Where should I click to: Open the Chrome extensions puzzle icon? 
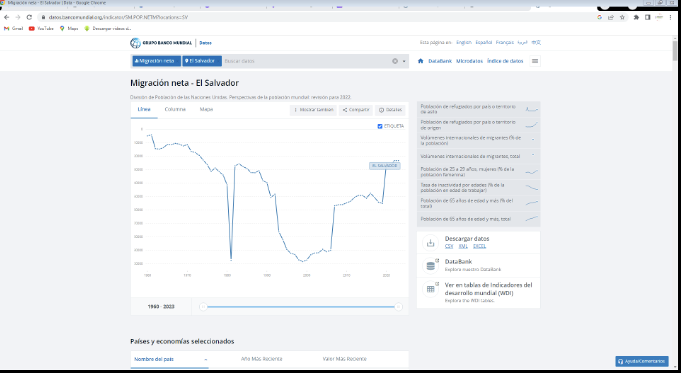coord(636,17)
